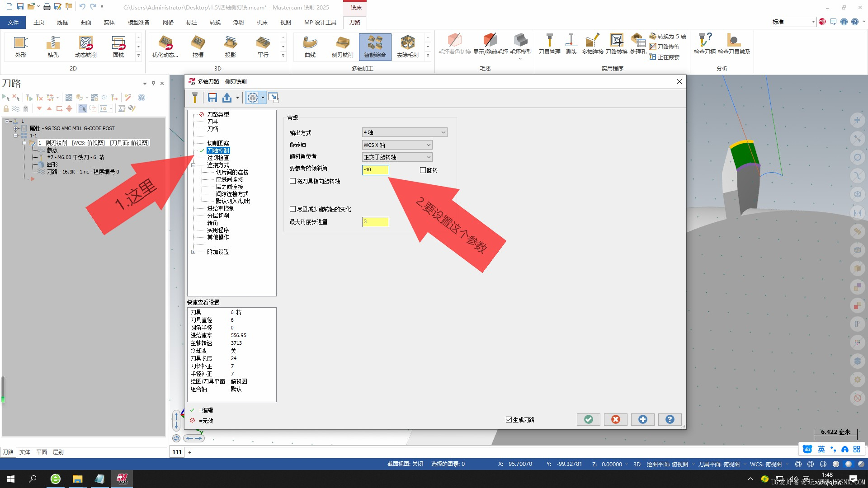Open the dialog toolbar export arrow dropdown
The image size is (868, 488).
237,98
